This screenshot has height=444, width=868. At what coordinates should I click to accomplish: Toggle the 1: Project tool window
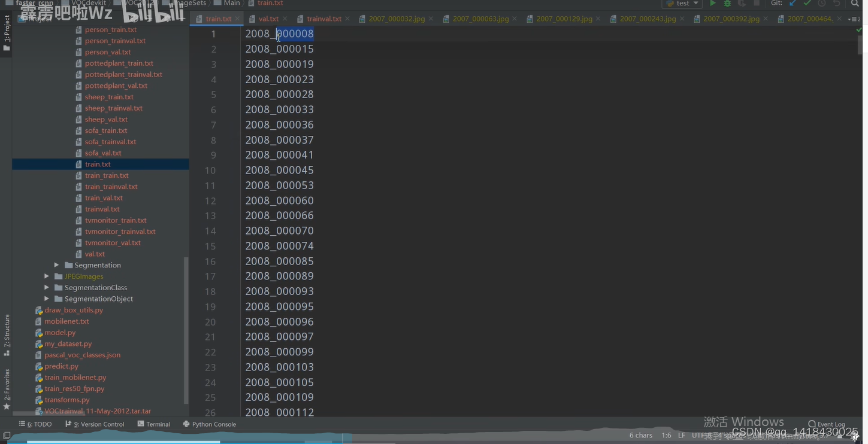pos(7,33)
